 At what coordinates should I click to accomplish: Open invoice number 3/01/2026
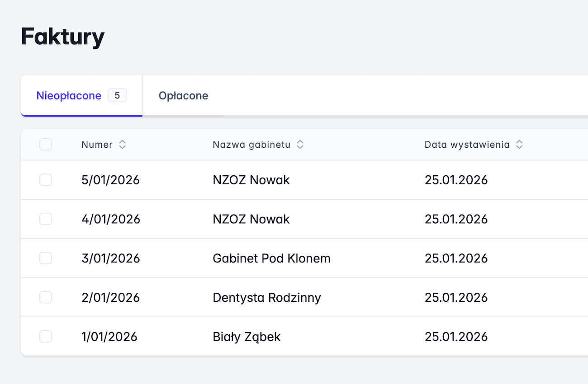[111, 258]
